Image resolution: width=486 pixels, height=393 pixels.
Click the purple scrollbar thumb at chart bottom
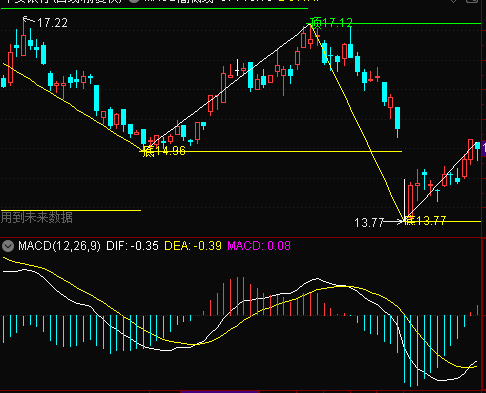(220, 392)
